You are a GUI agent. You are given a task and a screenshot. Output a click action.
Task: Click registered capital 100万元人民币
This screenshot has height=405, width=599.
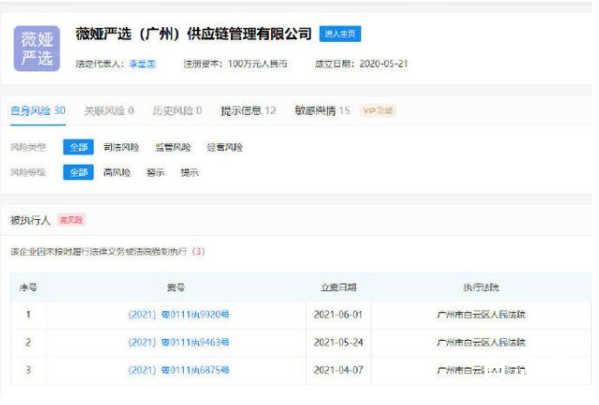coord(257,64)
